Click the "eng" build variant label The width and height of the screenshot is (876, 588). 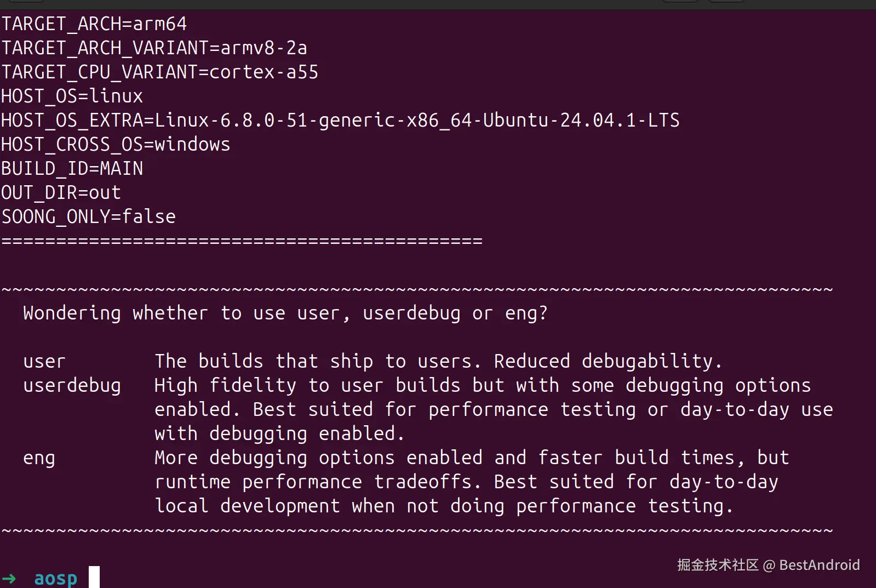[x=39, y=458]
